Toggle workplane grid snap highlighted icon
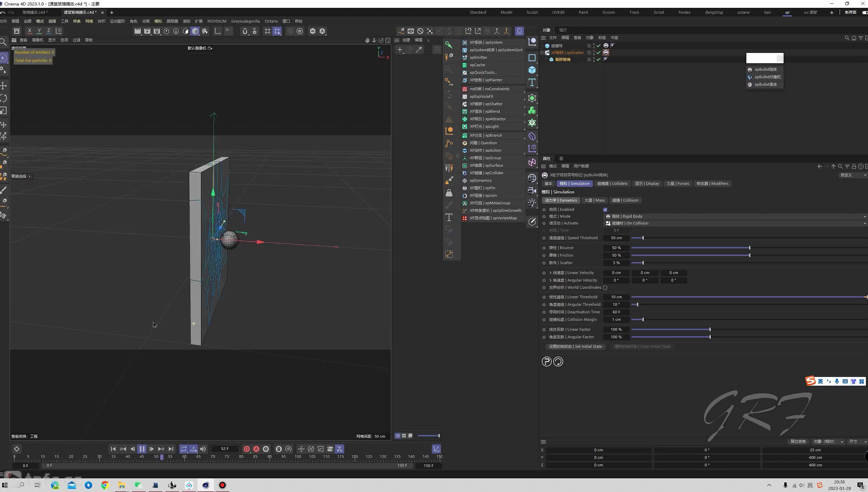 click(277, 31)
